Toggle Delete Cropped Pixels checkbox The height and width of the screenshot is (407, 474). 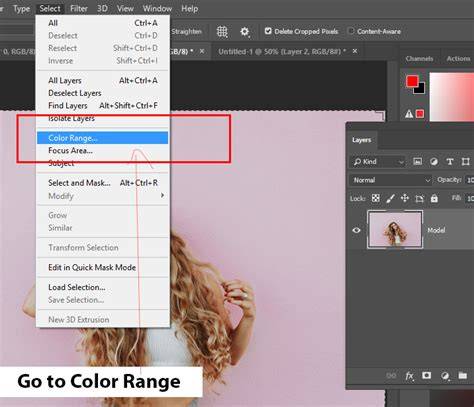tap(268, 31)
